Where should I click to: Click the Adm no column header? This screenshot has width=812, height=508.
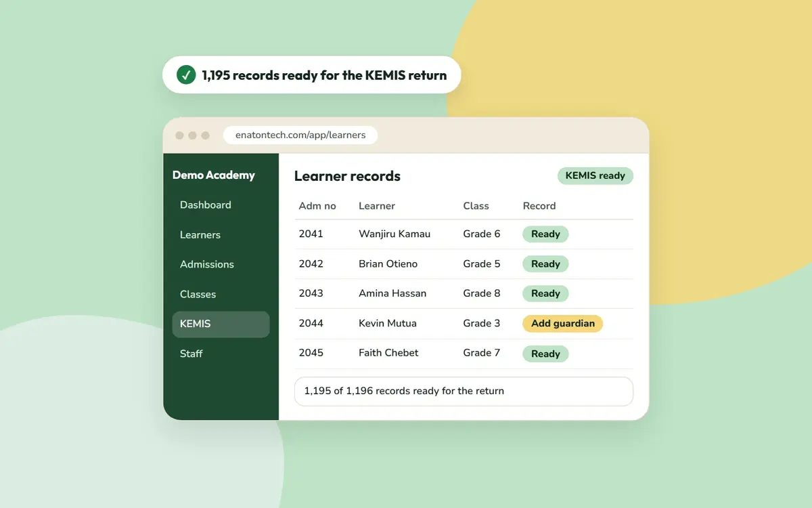pos(317,206)
